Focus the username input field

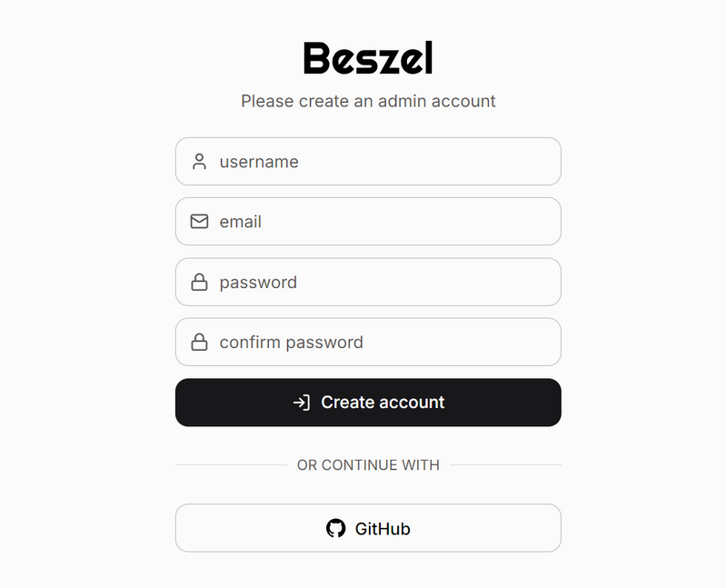tap(382, 162)
